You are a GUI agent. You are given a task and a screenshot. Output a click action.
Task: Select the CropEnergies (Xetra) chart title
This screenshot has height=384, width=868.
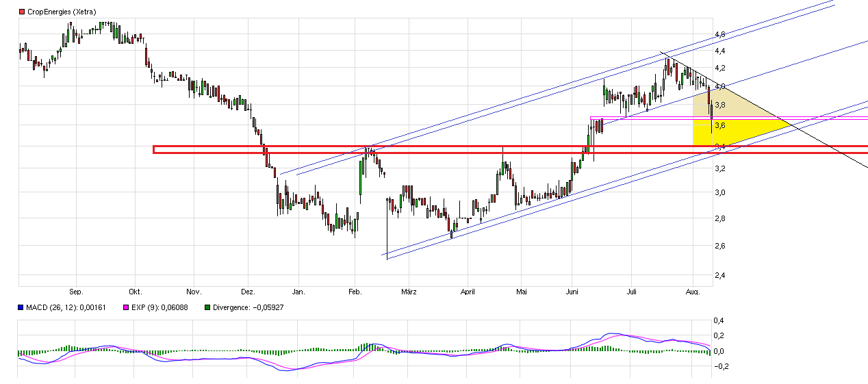[62, 12]
